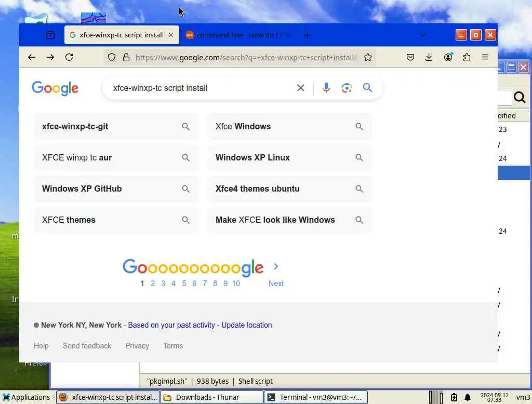This screenshot has width=532, height=404.
Task: Close the xfce-winxp-tc script install tab
Action: coord(171,35)
